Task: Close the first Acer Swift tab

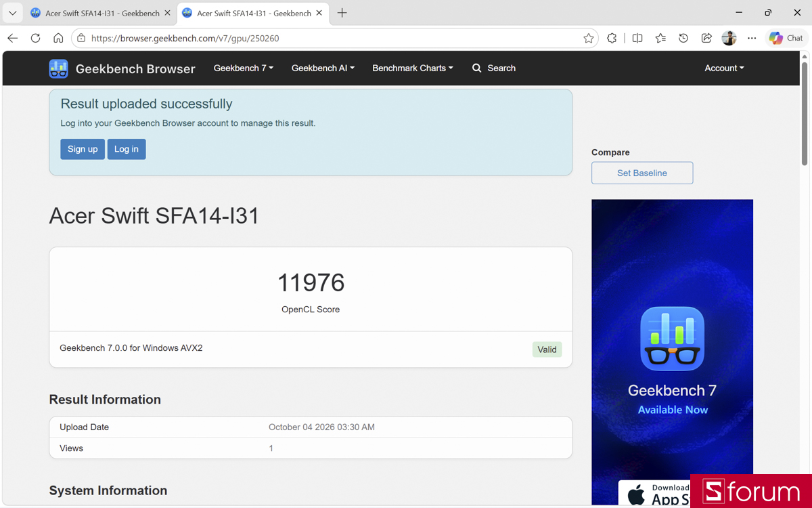Action: click(x=168, y=13)
